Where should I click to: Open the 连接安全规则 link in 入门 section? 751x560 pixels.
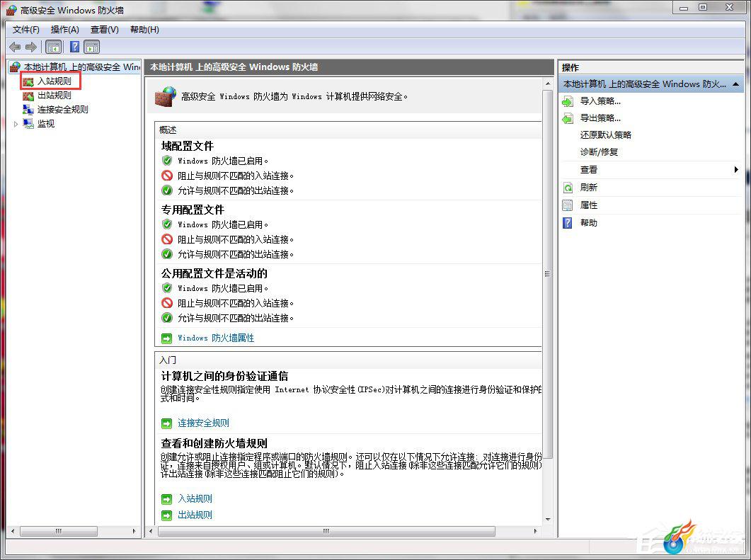(204, 423)
